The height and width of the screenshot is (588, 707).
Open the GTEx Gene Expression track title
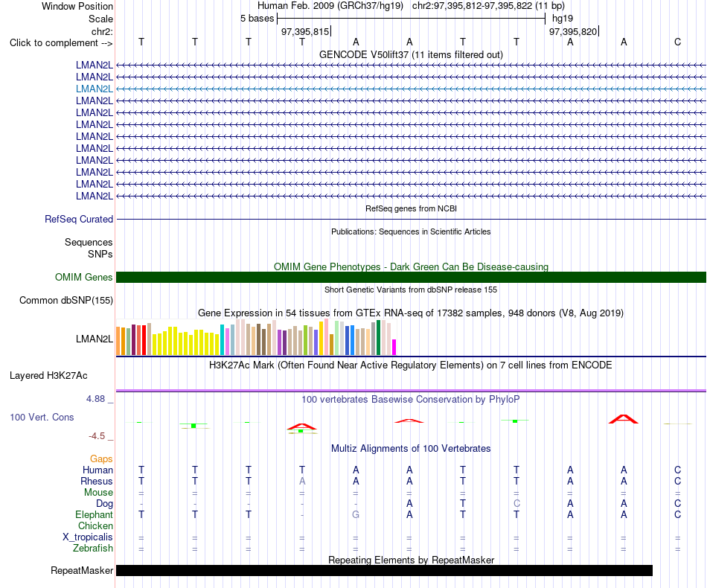(x=411, y=313)
